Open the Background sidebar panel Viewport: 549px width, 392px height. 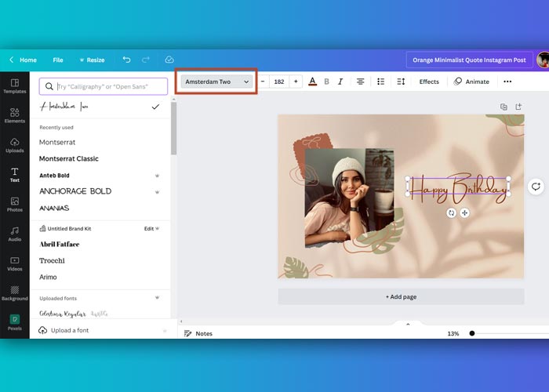click(x=15, y=293)
